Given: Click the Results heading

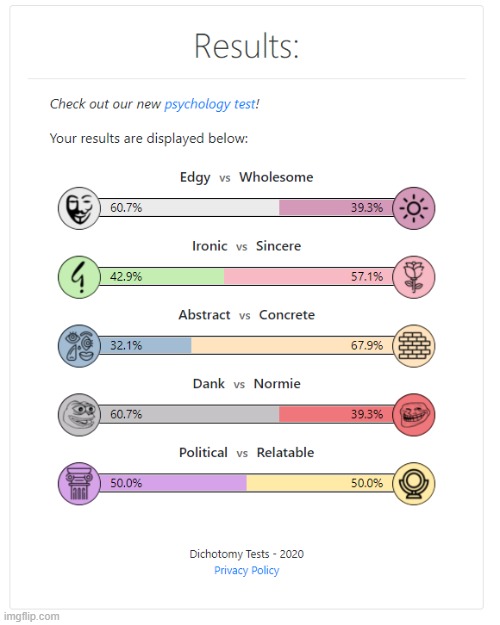Looking at the screenshot, I should [x=246, y=46].
